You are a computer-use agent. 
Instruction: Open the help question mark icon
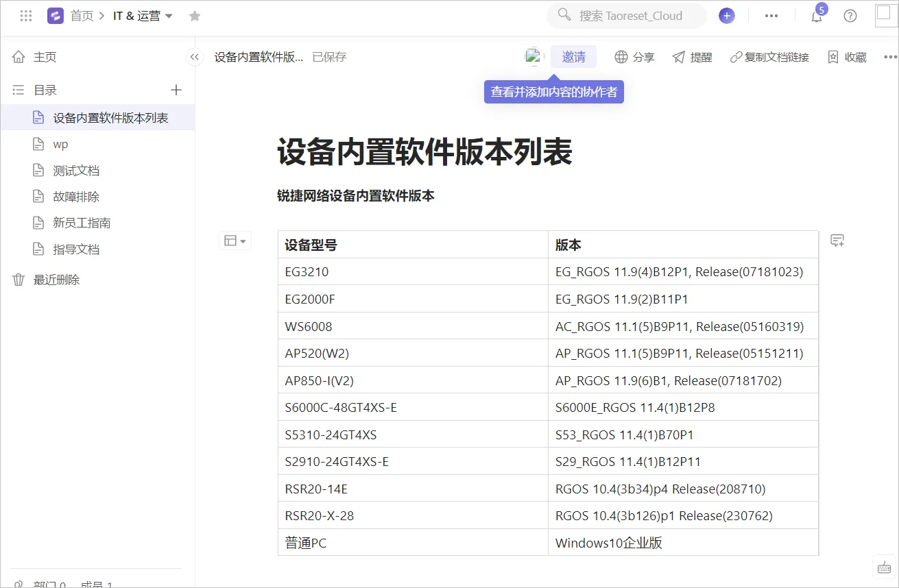pyautogui.click(x=850, y=16)
